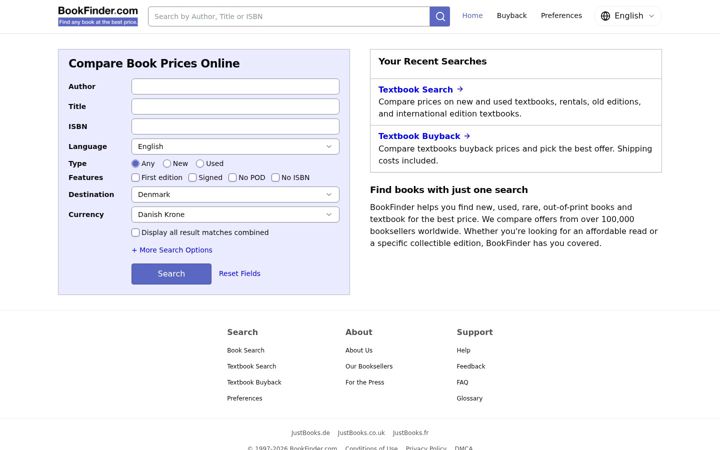The height and width of the screenshot is (450, 720).
Task: Click the Reset Fields link
Action: (239, 274)
